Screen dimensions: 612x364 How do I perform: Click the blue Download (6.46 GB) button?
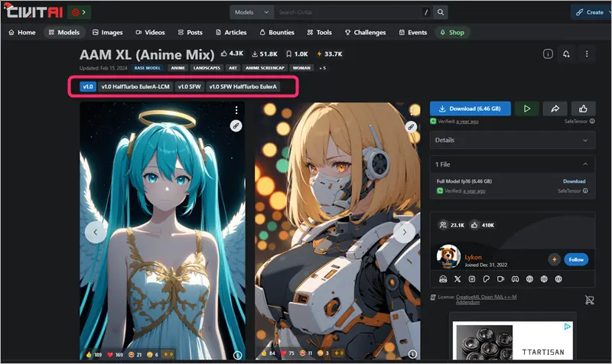470,109
